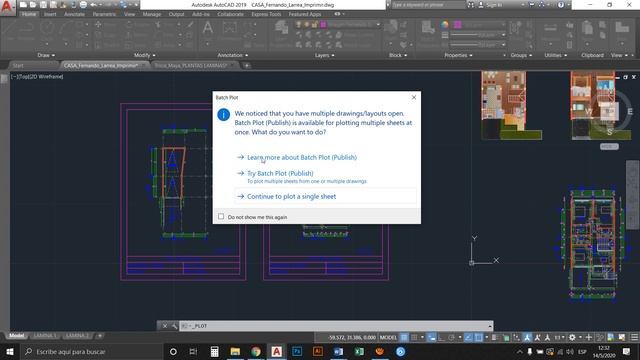Image resolution: width=640 pixels, height=360 pixels.
Task: Click the Plot printer icon in quick access toolbar
Action: coord(83,5)
